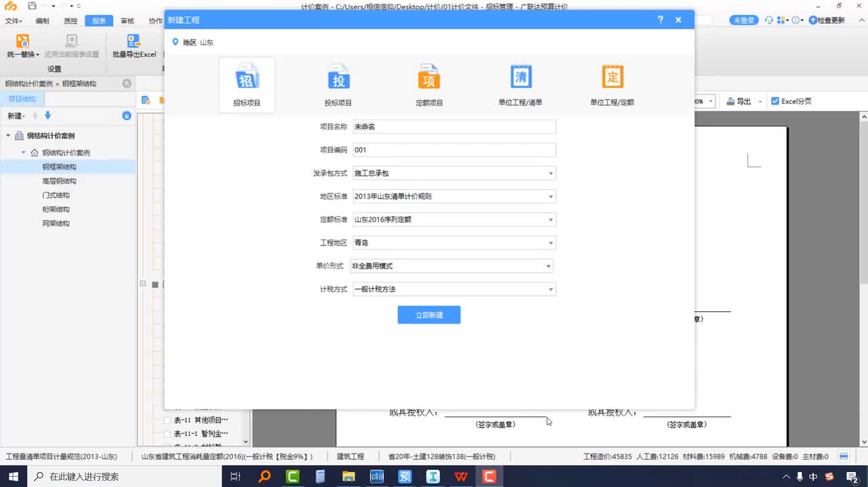This screenshot has height=487, width=868.
Task: Click the 批量导出Excel toolbar icon
Action: [134, 41]
